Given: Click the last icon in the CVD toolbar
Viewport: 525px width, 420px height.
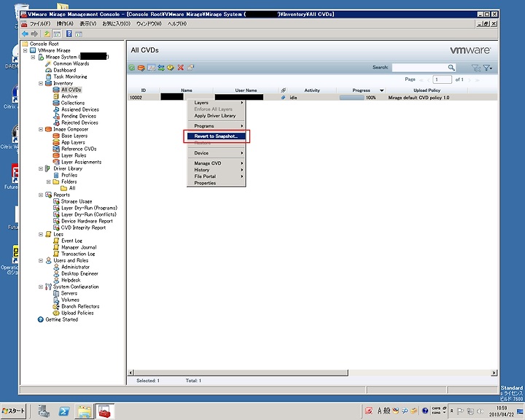Looking at the screenshot, I should (190, 68).
